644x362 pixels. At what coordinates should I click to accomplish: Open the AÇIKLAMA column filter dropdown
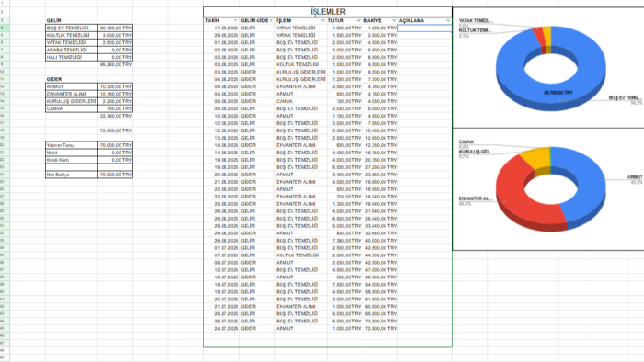point(448,20)
